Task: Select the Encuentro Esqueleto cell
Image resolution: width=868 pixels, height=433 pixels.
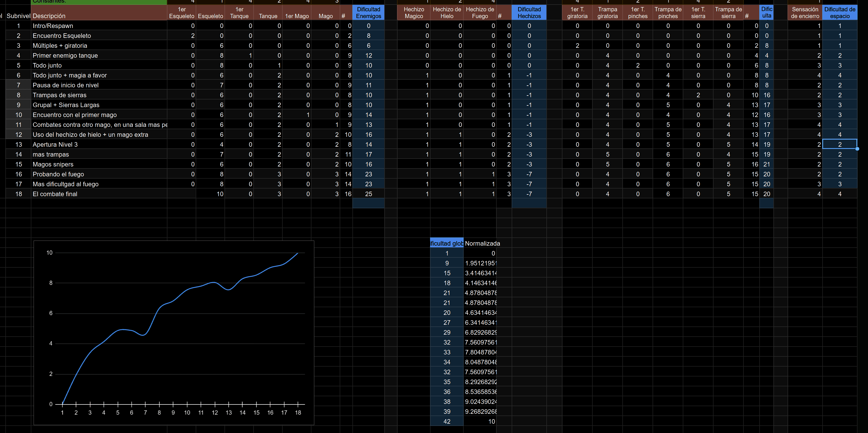Action: pyautogui.click(x=99, y=35)
